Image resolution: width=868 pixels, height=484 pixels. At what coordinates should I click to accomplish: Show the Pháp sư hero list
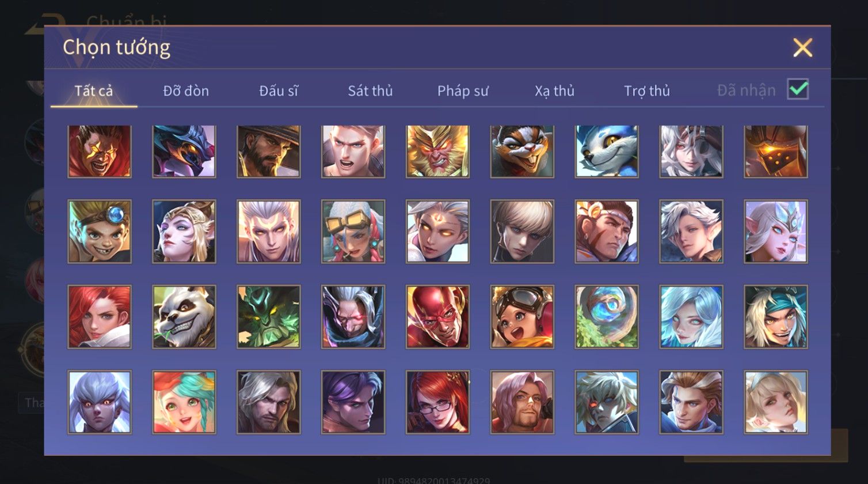click(463, 90)
